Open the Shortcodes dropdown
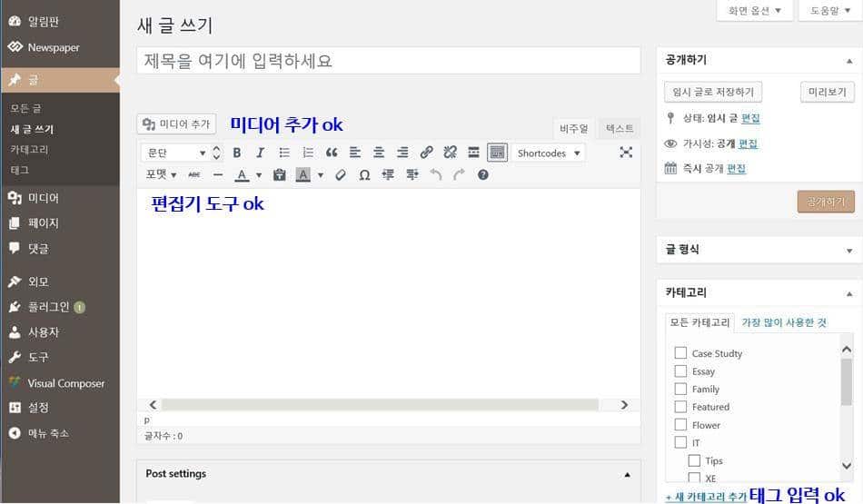The image size is (863, 504). coord(549,153)
